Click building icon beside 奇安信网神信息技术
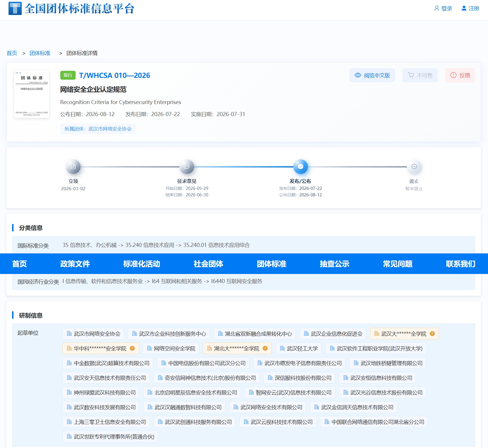 [x=160, y=378]
